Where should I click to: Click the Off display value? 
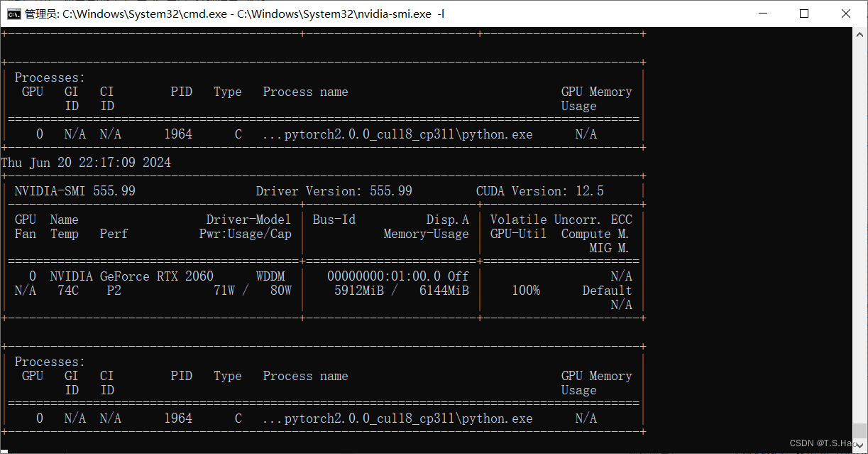pyautogui.click(x=458, y=276)
